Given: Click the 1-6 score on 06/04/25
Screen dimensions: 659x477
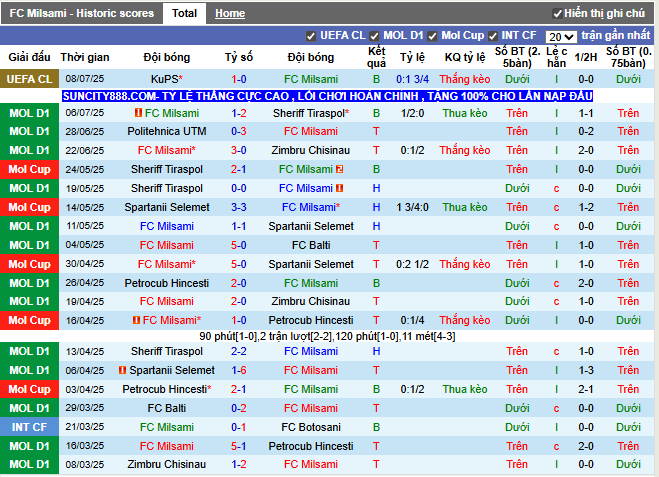Looking at the screenshot, I should point(238,370).
